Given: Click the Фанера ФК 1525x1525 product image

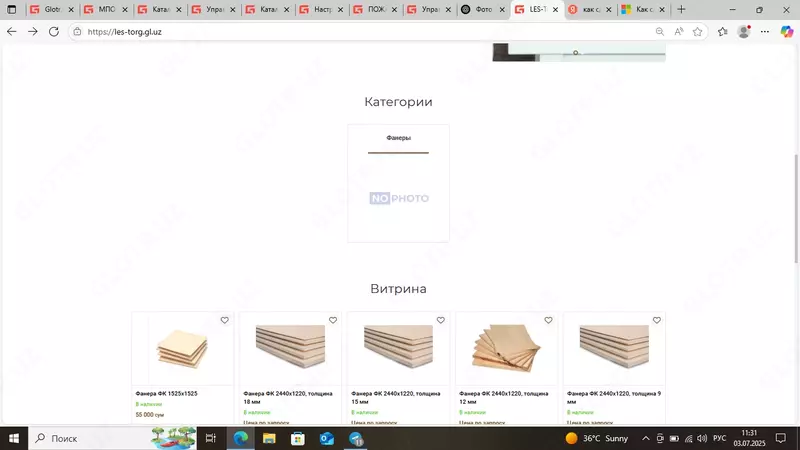Looking at the screenshot, I should point(182,349).
